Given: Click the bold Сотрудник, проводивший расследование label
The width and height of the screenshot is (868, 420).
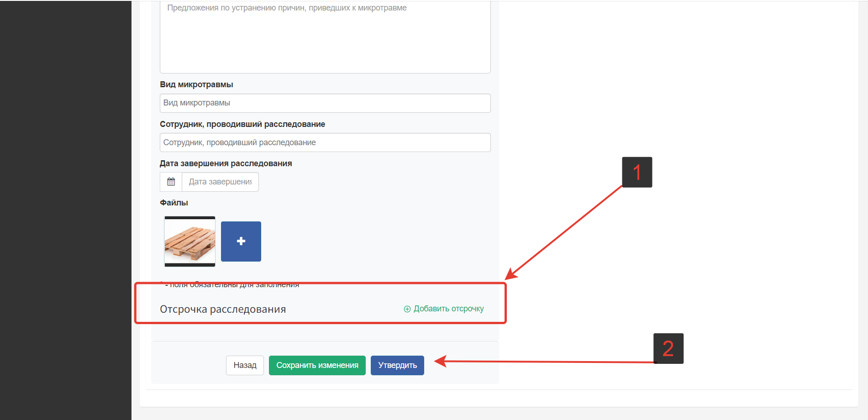Looking at the screenshot, I should 242,124.
